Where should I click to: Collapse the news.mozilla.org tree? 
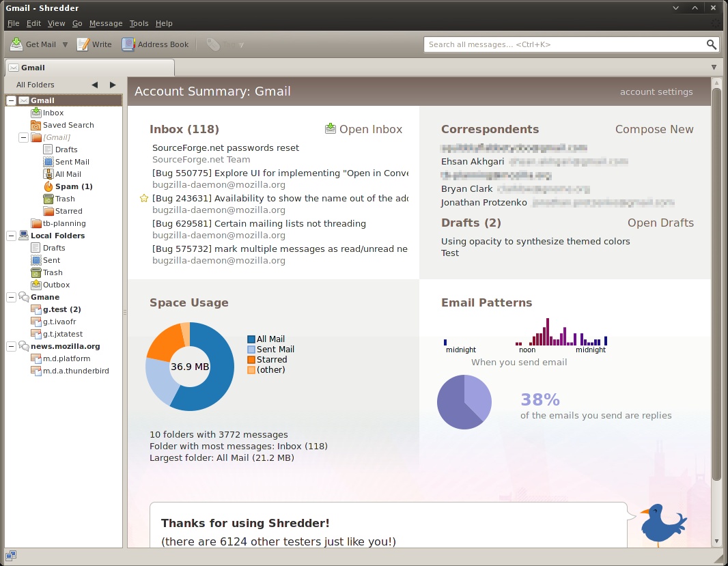tap(11, 346)
